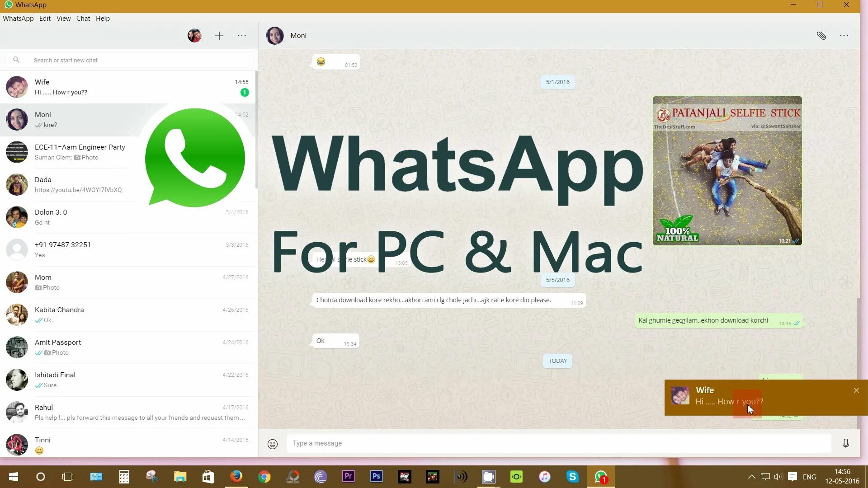Open the Help menu in the menu bar
Screen dimensions: 868x488
click(102, 18)
